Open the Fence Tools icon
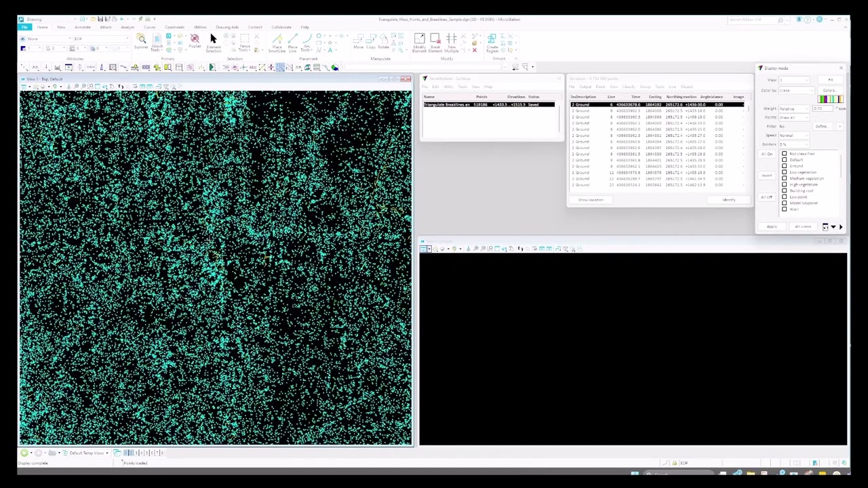 [244, 42]
